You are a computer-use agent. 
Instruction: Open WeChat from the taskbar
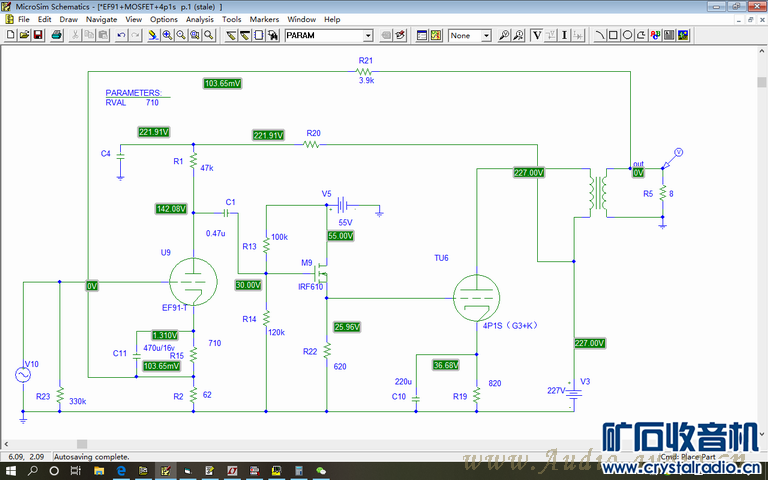[x=321, y=469]
